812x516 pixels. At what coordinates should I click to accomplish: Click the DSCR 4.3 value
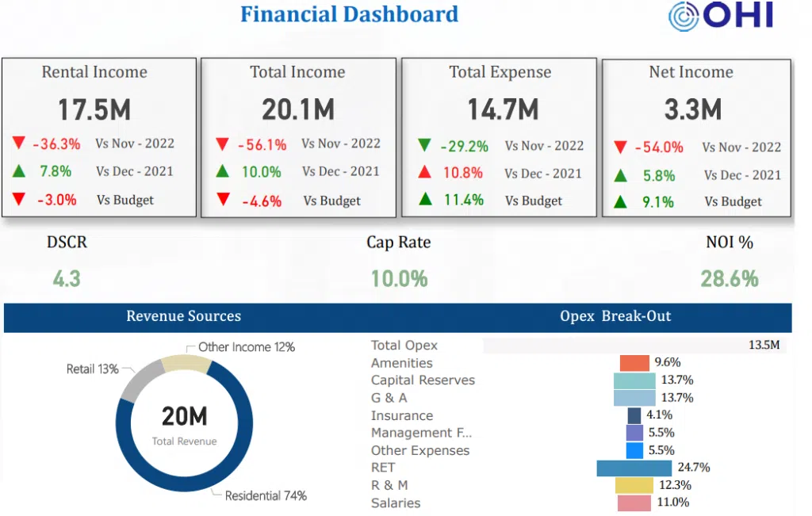click(x=67, y=278)
